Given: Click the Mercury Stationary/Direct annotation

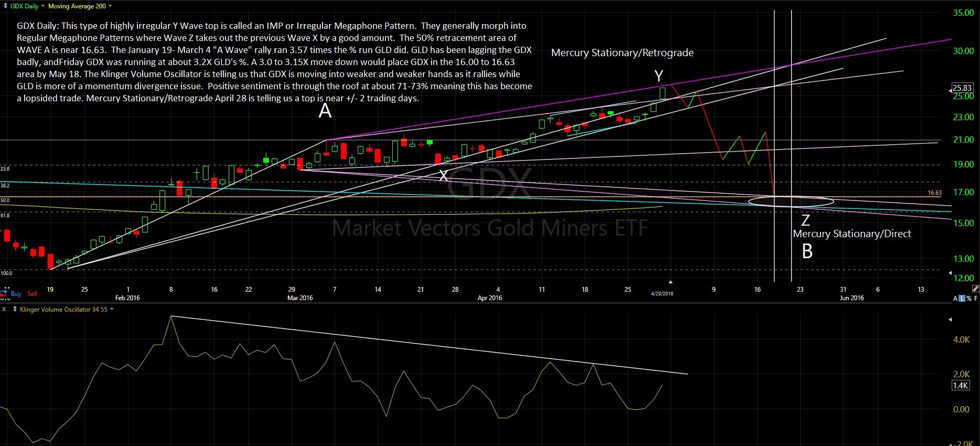Looking at the screenshot, I should tap(852, 234).
